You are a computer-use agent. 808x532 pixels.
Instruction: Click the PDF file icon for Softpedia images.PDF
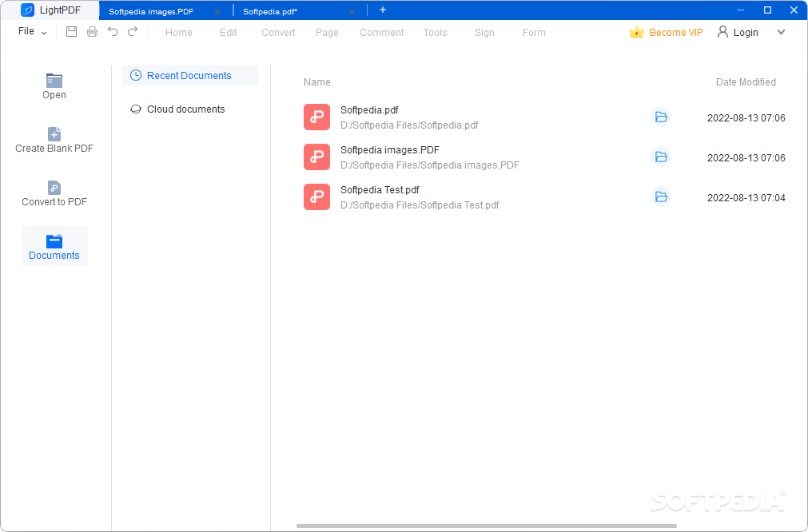(317, 157)
